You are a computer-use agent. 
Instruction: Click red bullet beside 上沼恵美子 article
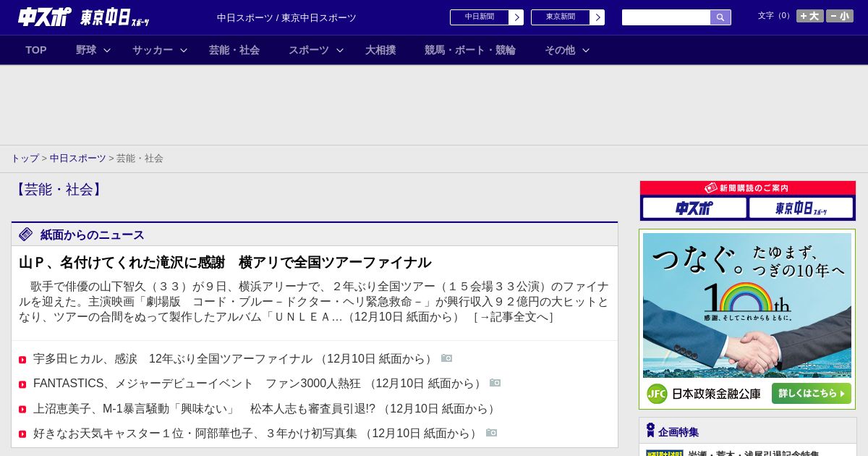pos(22,410)
